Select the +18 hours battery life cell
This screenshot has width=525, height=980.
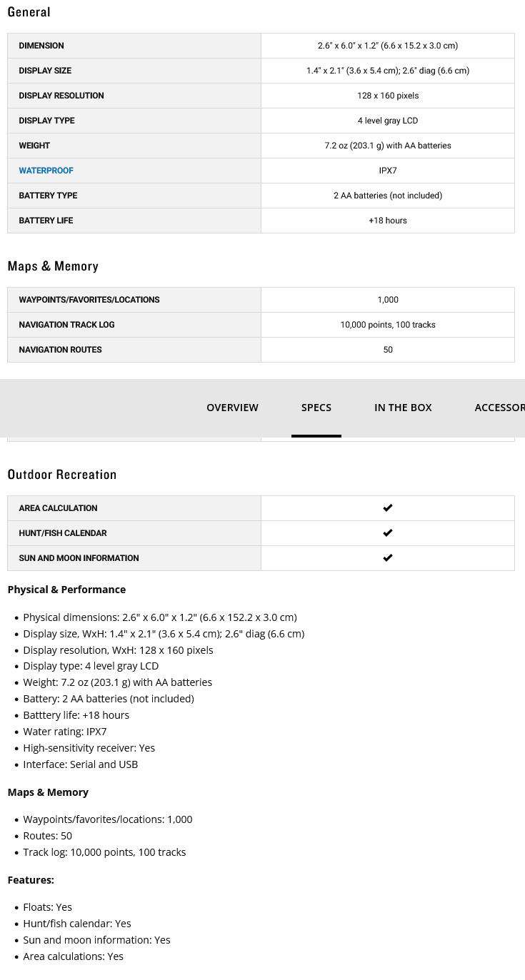point(388,221)
